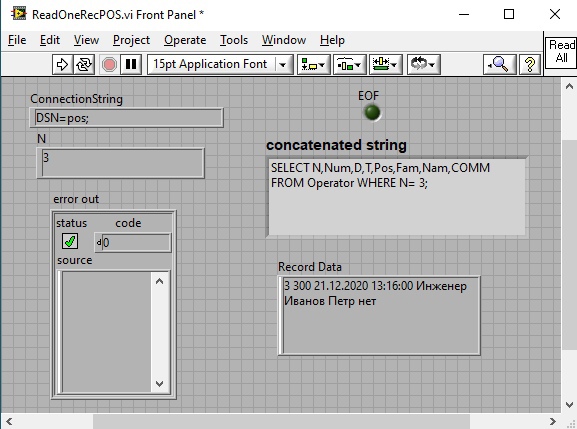Viewport: 577px width, 429px height.
Task: Click the Run arrow button
Action: 62,64
